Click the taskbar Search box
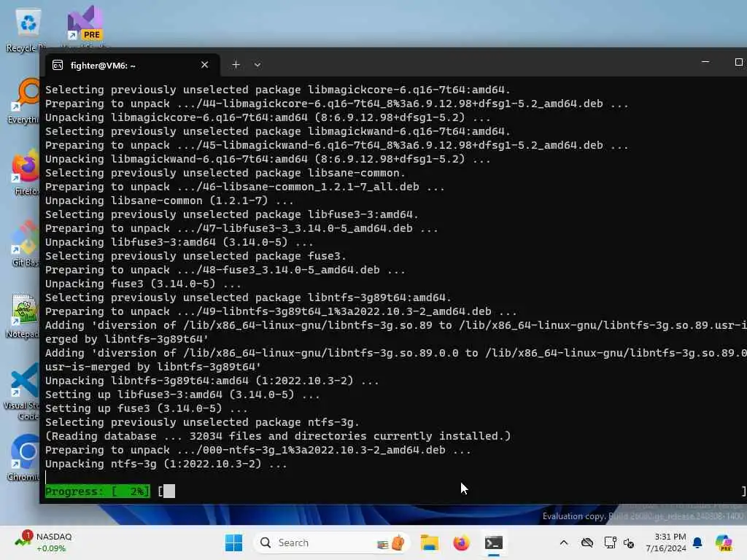The height and width of the screenshot is (560, 747). [332, 542]
